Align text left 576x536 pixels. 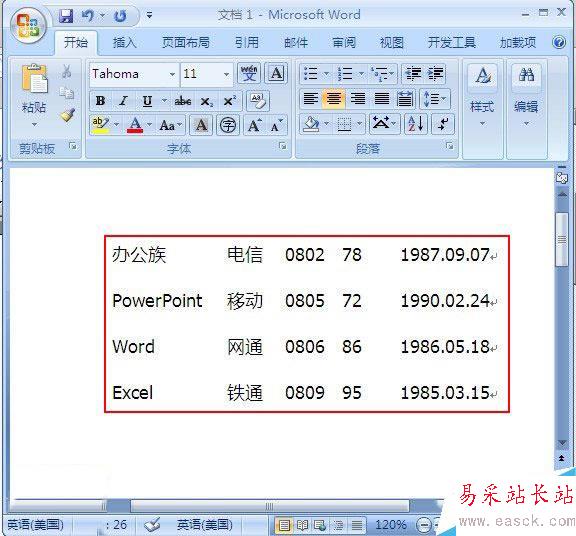tap(311, 99)
